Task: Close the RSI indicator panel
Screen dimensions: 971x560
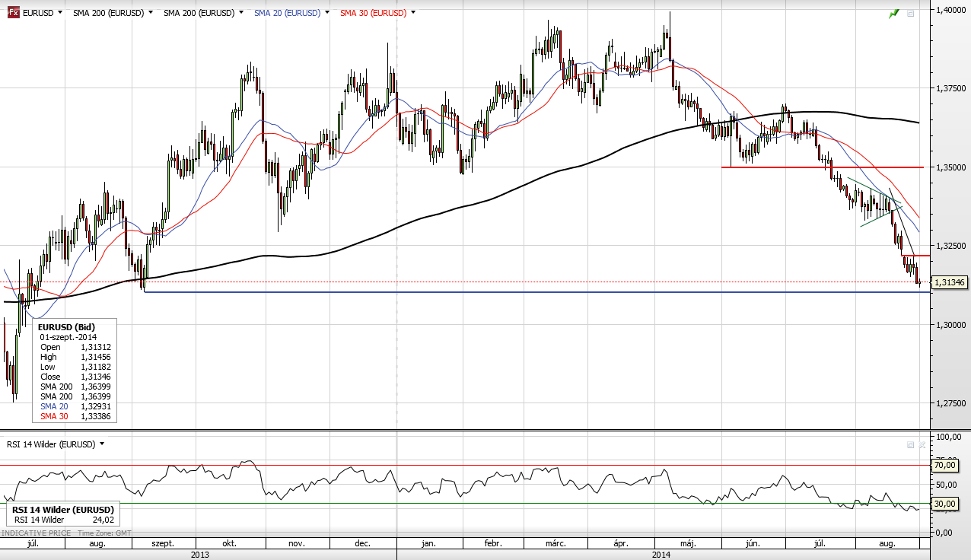Action: coord(922,444)
